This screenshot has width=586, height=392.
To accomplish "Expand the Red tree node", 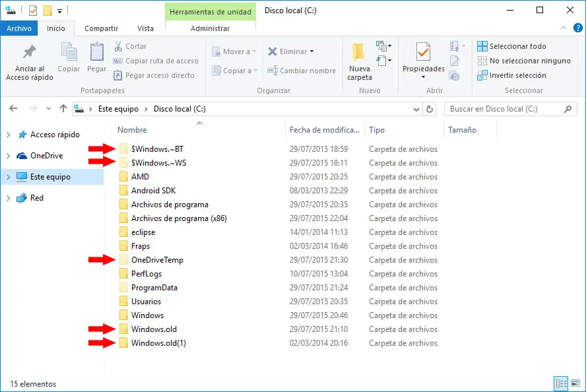I will [x=9, y=198].
